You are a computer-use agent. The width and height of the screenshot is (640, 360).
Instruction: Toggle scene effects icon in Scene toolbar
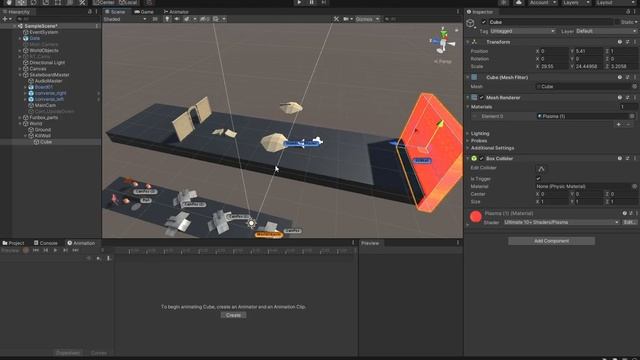(187, 19)
